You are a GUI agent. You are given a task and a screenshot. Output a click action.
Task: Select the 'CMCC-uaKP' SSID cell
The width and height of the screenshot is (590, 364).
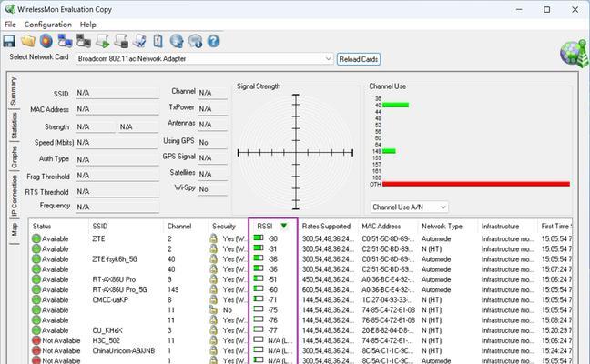(x=110, y=299)
